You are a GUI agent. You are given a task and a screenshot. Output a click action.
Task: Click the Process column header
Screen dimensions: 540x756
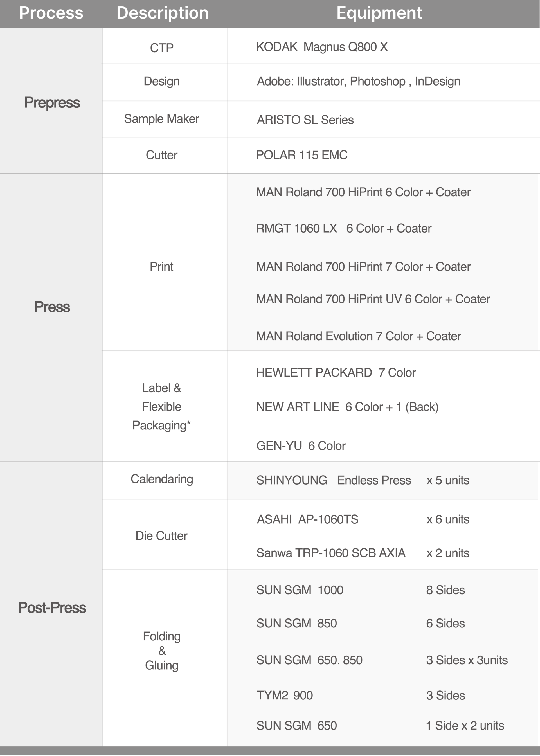(x=51, y=13)
